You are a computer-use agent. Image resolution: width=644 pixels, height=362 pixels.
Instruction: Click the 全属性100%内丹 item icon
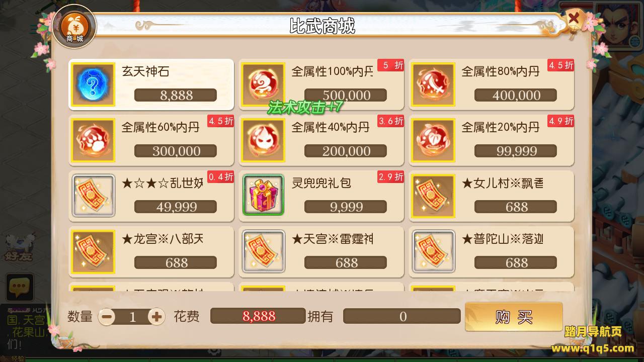263,84
